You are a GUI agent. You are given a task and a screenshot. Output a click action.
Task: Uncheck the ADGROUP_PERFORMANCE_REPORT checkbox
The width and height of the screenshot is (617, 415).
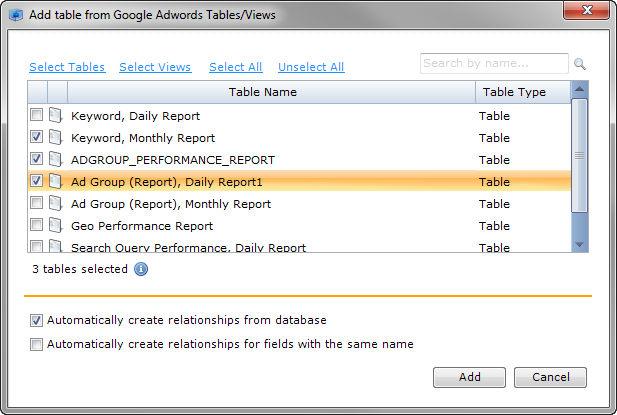tap(37, 159)
